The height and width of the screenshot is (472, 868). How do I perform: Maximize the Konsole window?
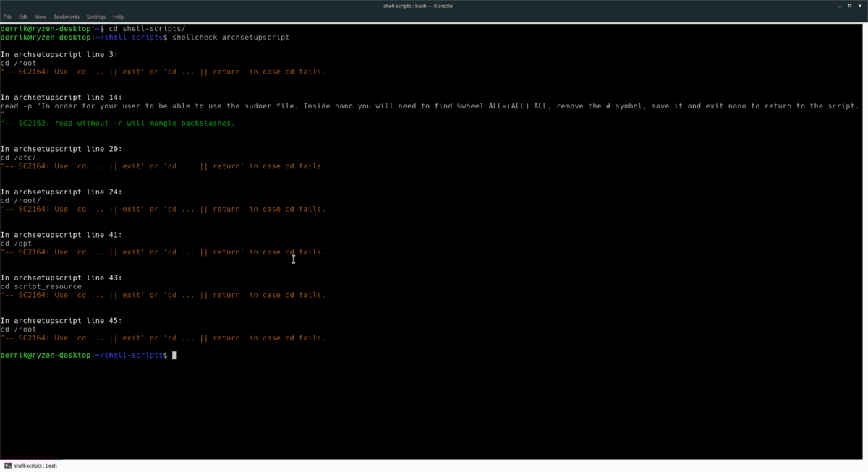click(850, 6)
